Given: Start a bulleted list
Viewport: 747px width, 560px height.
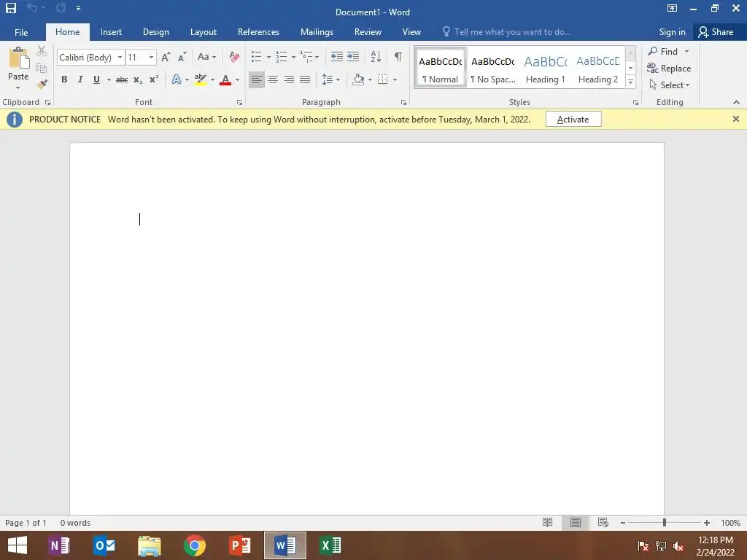Looking at the screenshot, I should tap(256, 57).
